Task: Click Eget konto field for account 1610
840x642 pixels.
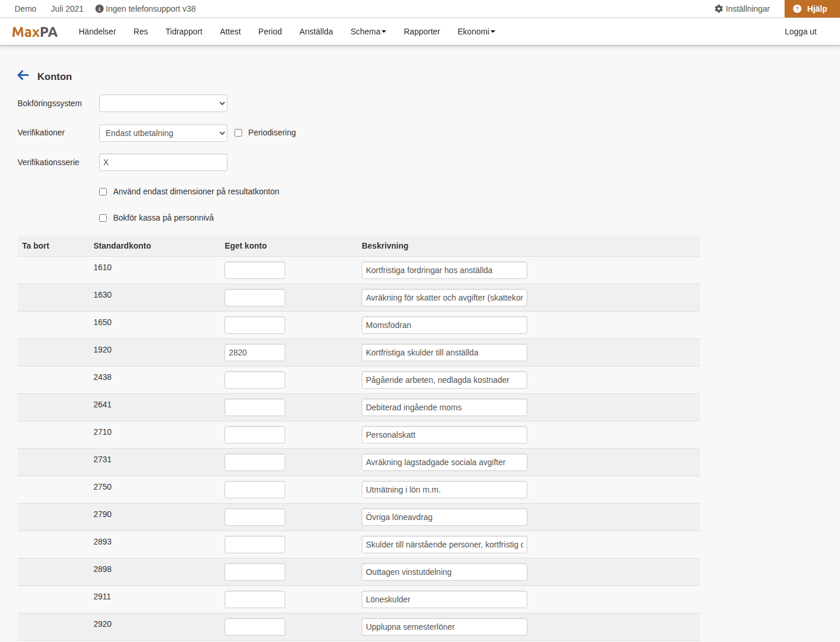Action: [255, 270]
